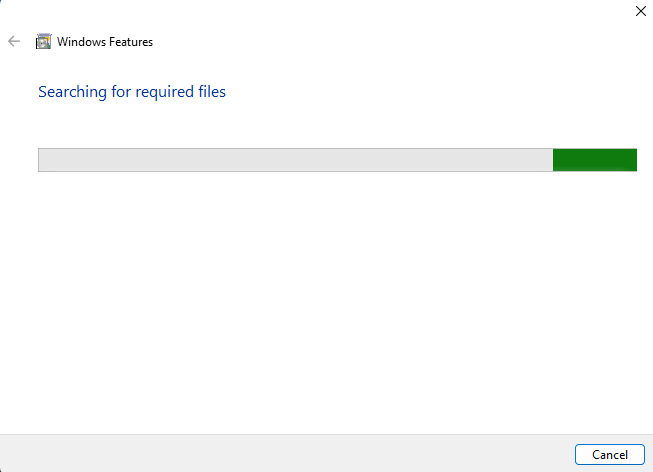This screenshot has width=653, height=472.
Task: Click the word "Searching" in the heading
Action: pos(73,92)
